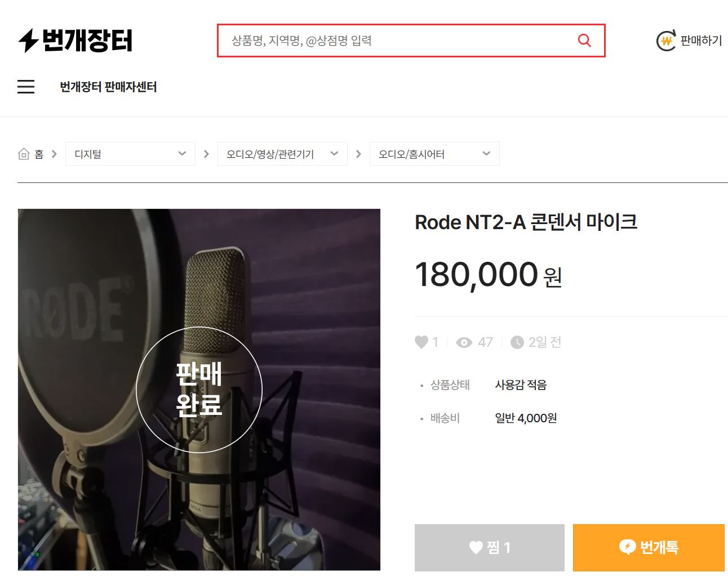Open the hamburger menu icon
This screenshot has height=581, width=728.
point(26,87)
